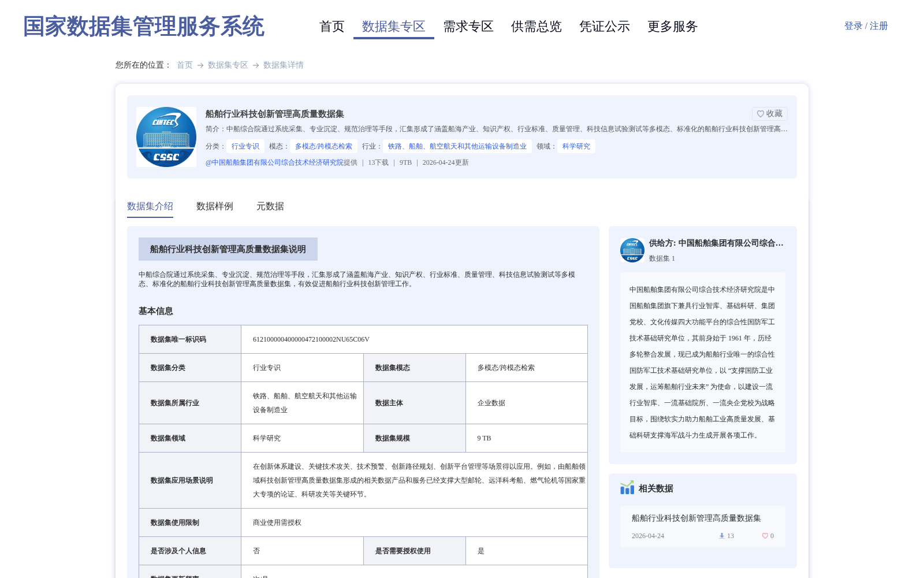Image resolution: width=924 pixels, height=578 pixels.
Task: Click the 数据集领域 table label
Action: [x=168, y=438]
